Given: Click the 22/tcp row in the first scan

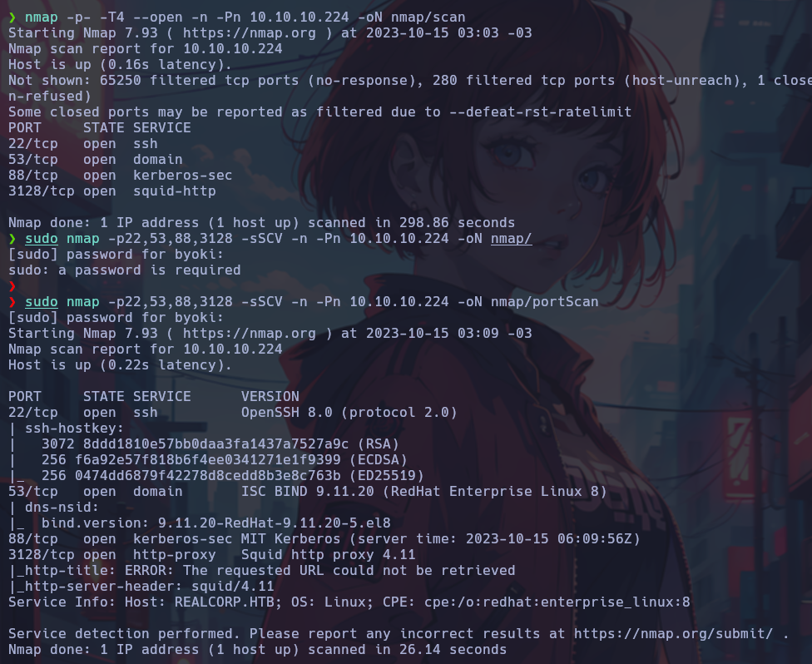Looking at the screenshot, I should pos(83,144).
